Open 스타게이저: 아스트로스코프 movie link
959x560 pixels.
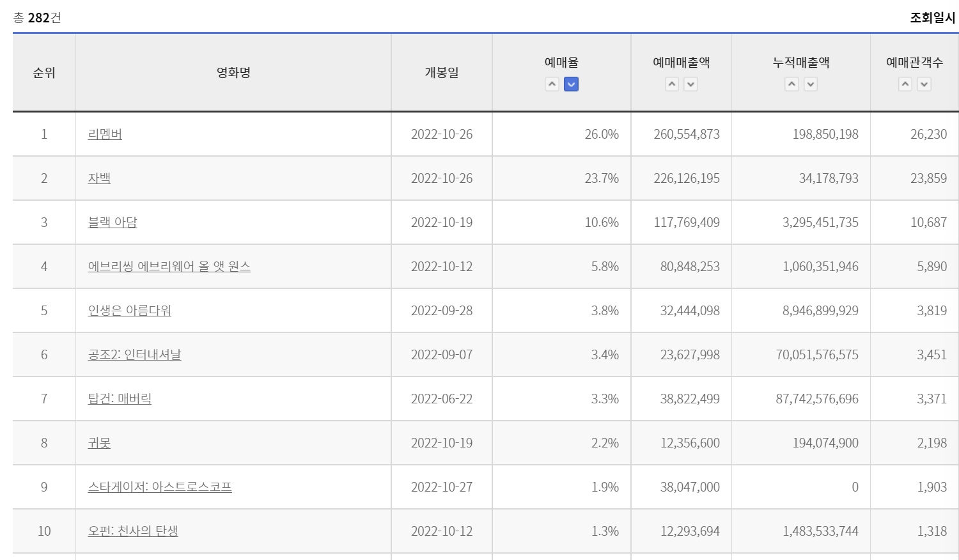(x=160, y=487)
